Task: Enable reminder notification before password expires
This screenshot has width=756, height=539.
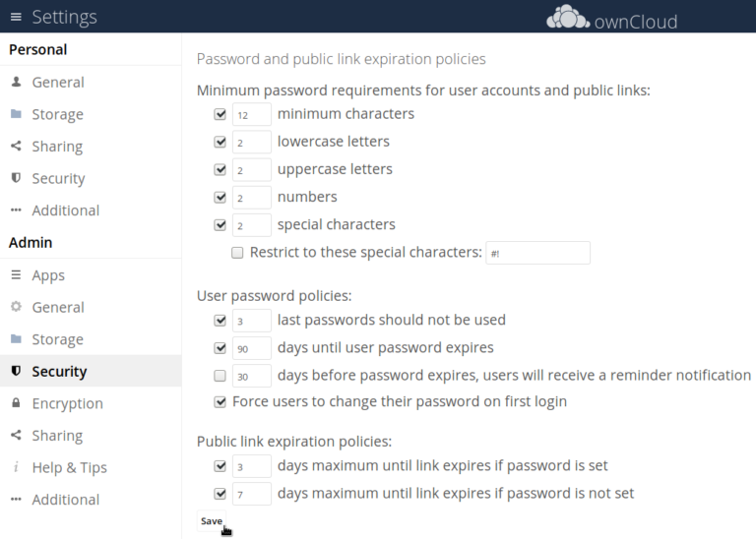Action: coord(220,376)
